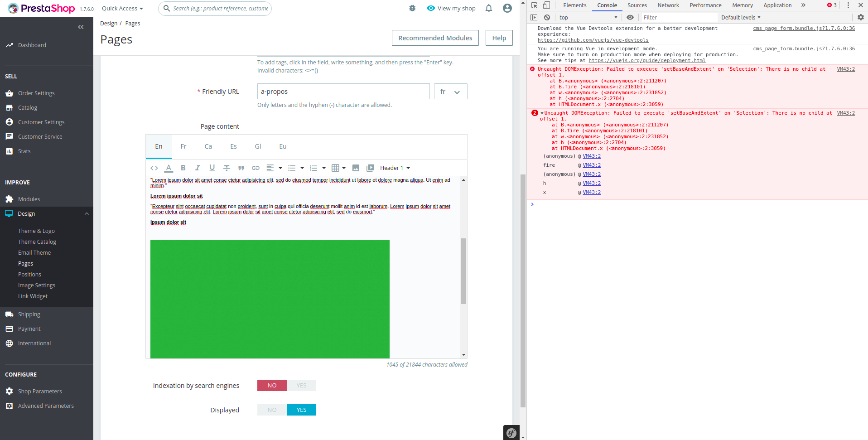The height and width of the screenshot is (440, 868).
Task: Click the green image in editor
Action: click(x=270, y=299)
